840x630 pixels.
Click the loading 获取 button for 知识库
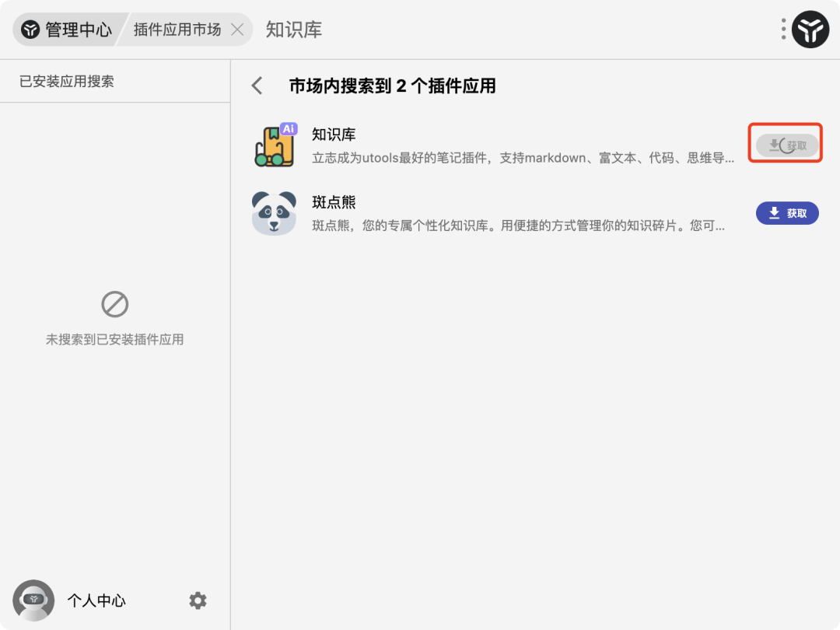(x=787, y=145)
